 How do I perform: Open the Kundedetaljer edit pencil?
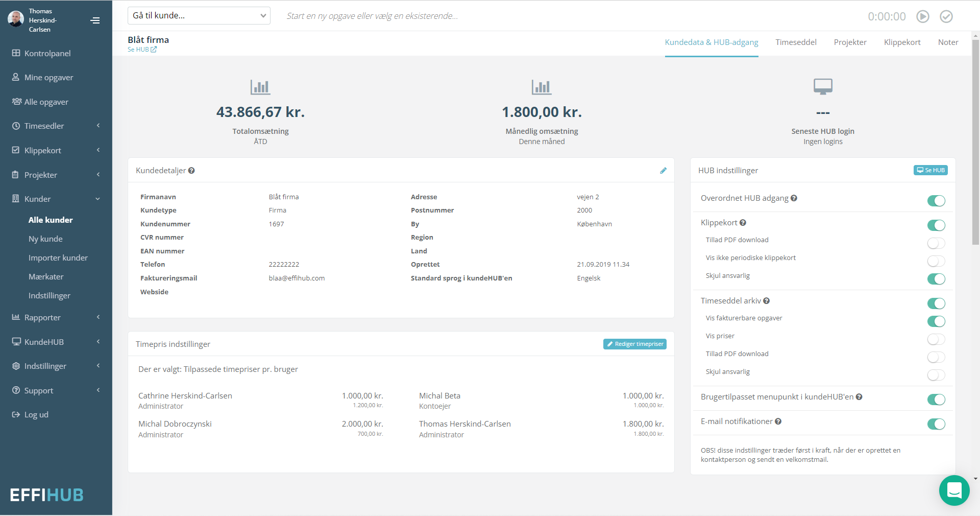click(x=663, y=170)
